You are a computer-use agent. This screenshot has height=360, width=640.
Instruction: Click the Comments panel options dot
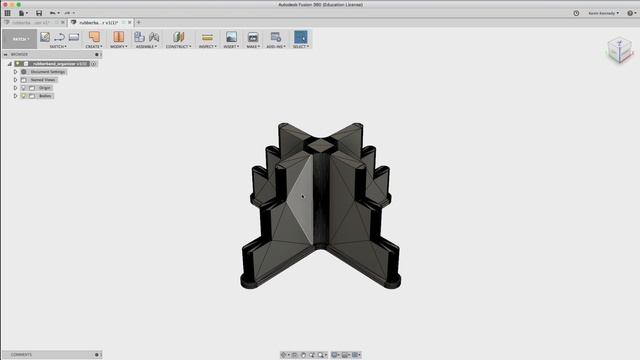97,355
